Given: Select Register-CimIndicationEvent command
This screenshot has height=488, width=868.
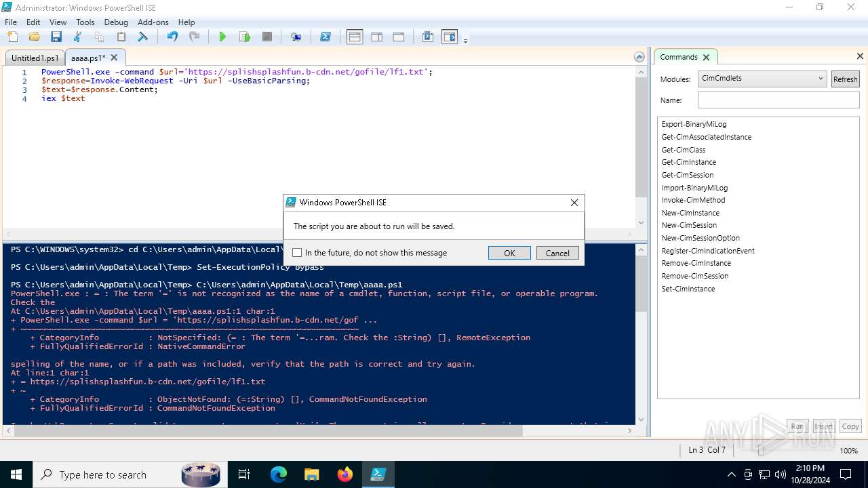Looking at the screenshot, I should coord(708,251).
